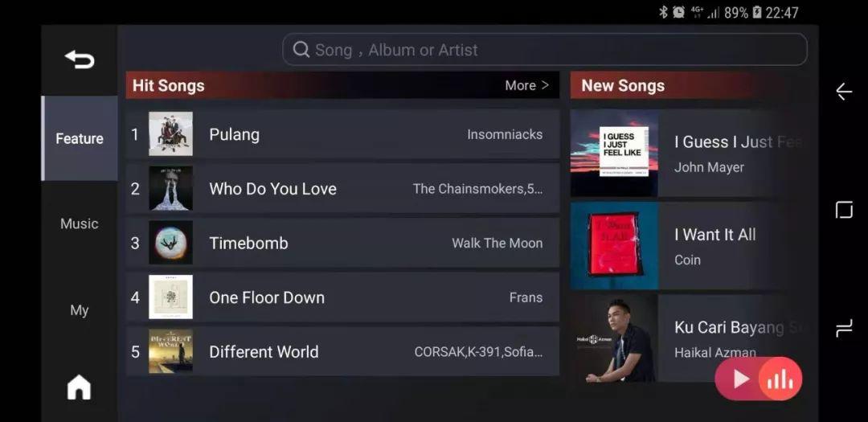Click the search magnifier icon
This screenshot has height=422, width=868.
click(x=301, y=50)
